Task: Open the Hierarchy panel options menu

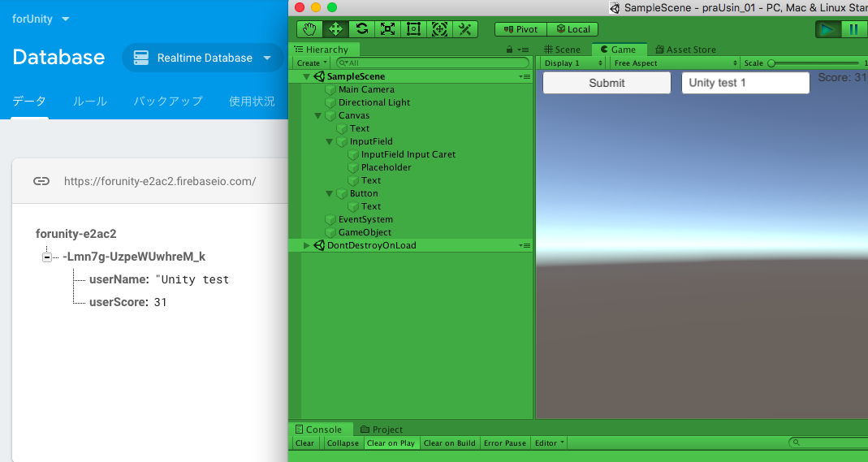Action: point(524,50)
